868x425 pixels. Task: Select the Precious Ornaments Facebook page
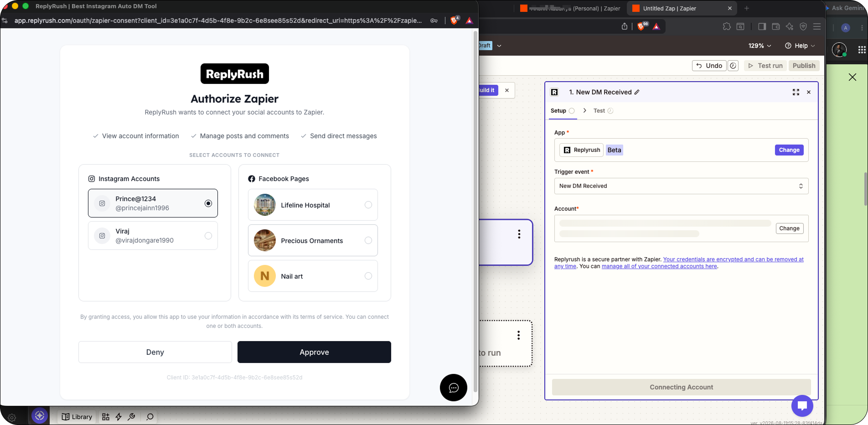[x=313, y=240]
